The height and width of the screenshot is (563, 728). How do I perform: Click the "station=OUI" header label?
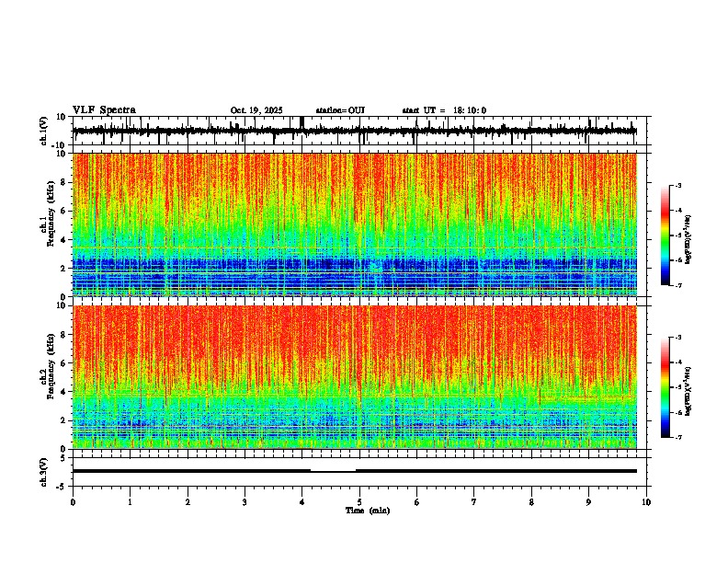tap(340, 110)
